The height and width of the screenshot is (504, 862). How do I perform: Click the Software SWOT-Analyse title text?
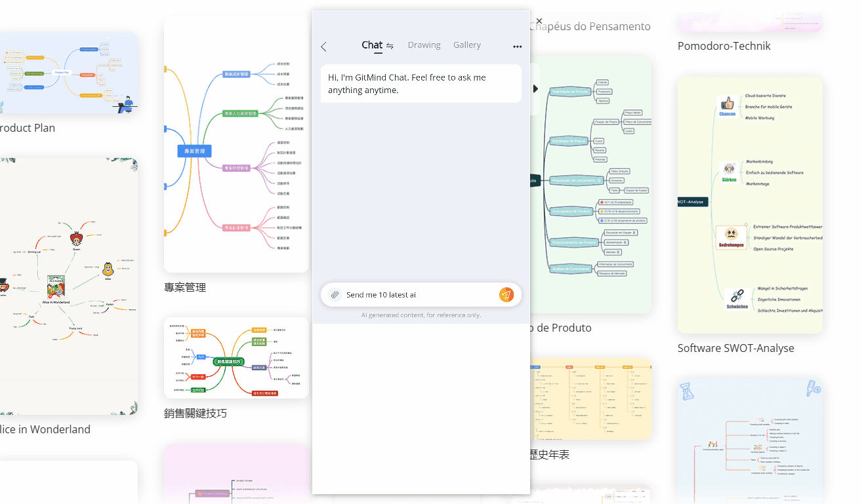735,348
